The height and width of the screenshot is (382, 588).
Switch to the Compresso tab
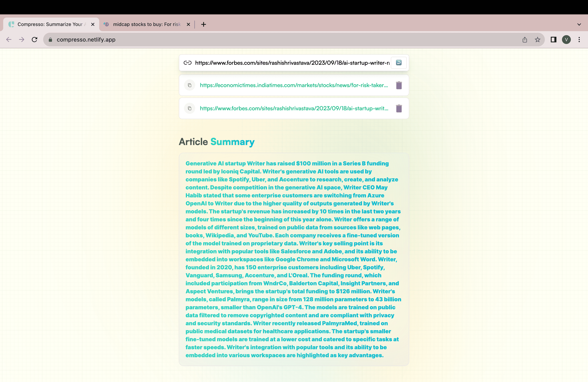coord(51,24)
